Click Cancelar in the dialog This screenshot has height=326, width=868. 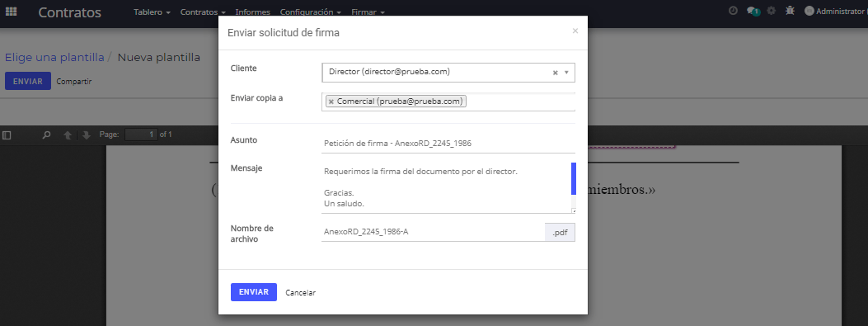click(301, 293)
